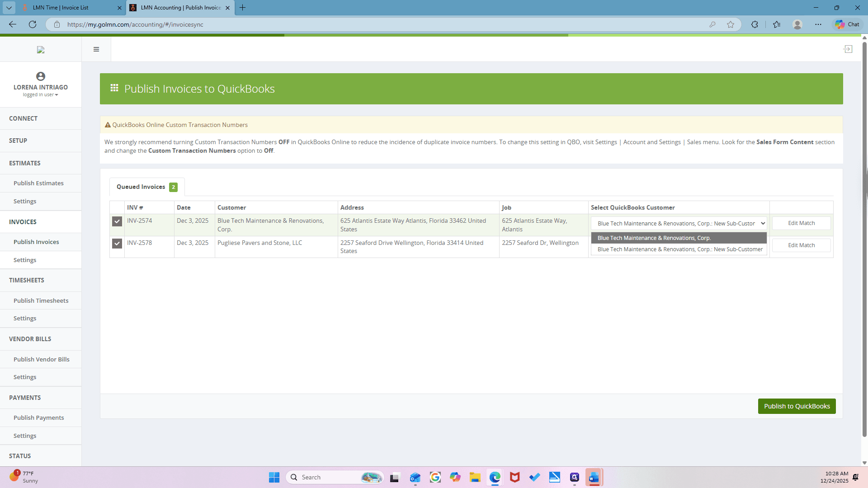Select the New Sub-Customer dropdown option
This screenshot has height=488, width=868.
pos(679,249)
